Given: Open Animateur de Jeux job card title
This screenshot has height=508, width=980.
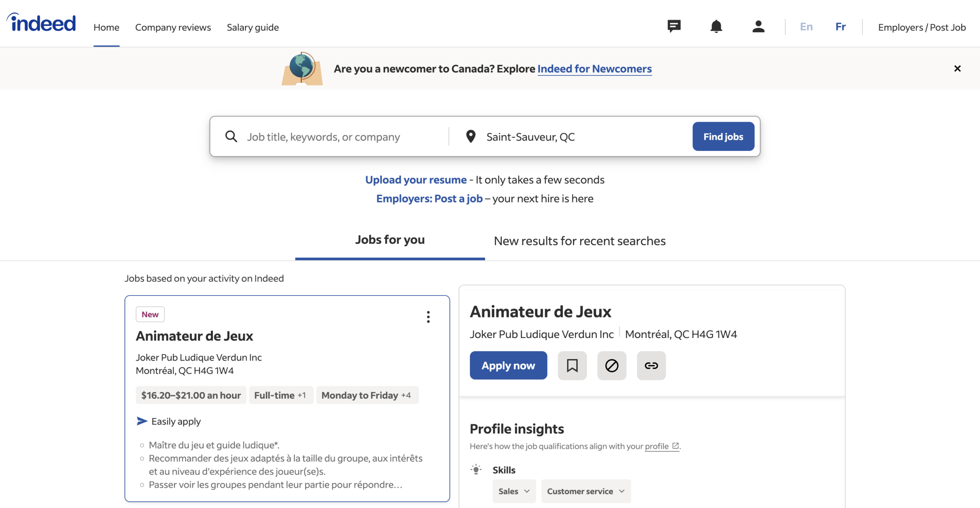Looking at the screenshot, I should pos(194,336).
